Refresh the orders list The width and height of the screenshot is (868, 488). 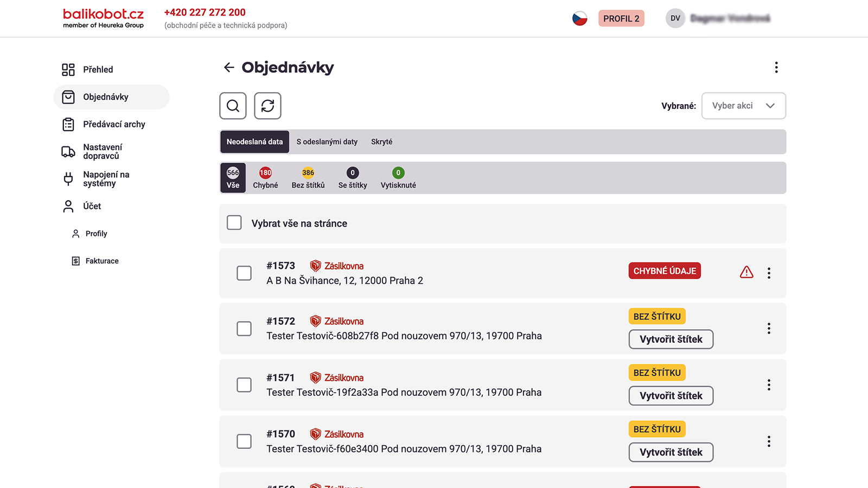coord(267,106)
